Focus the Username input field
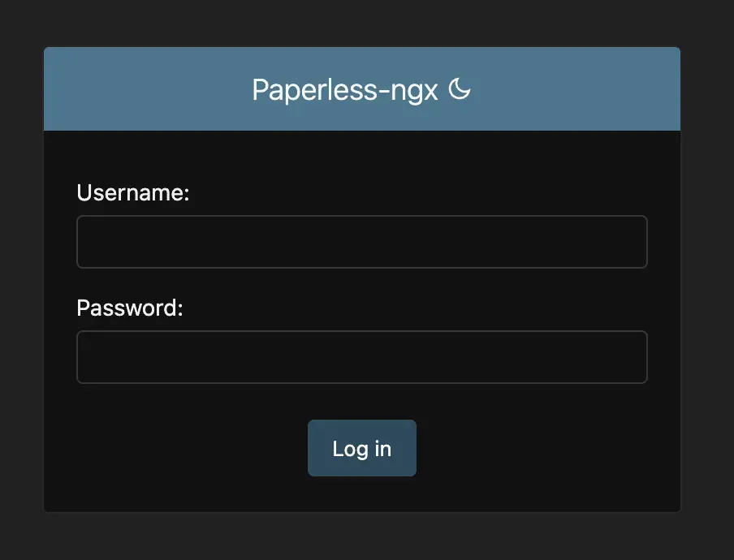This screenshot has height=560, width=734. [x=362, y=242]
